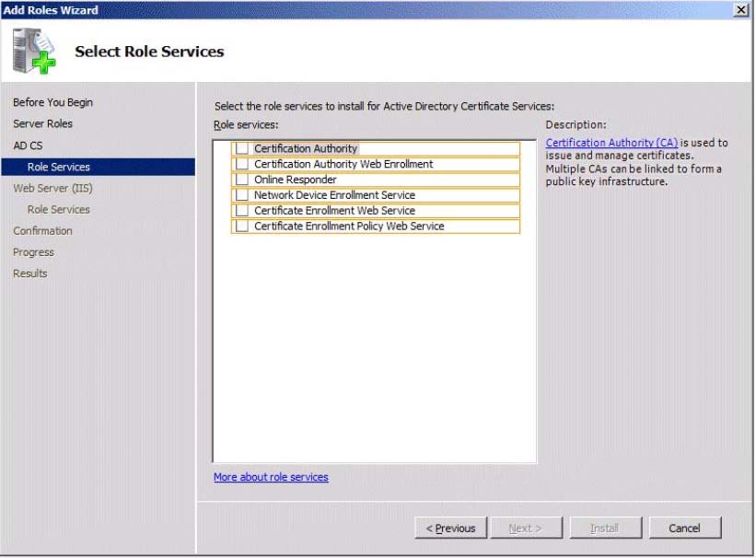Click the Add Roles Wizard title text
This screenshot has width=756, height=558.
[x=51, y=10]
